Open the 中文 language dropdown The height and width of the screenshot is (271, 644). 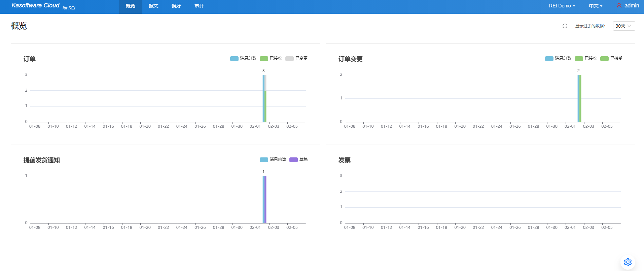tap(595, 6)
